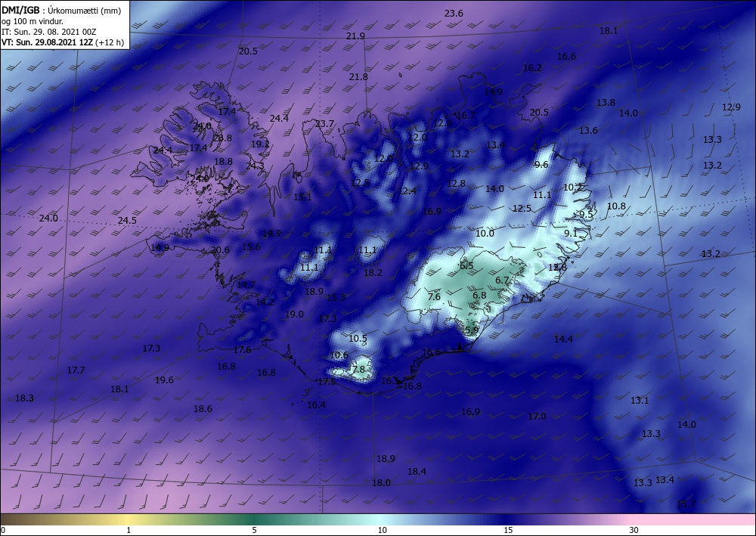Select the 13.1 value
The width and height of the screenshot is (756, 536).
point(640,401)
